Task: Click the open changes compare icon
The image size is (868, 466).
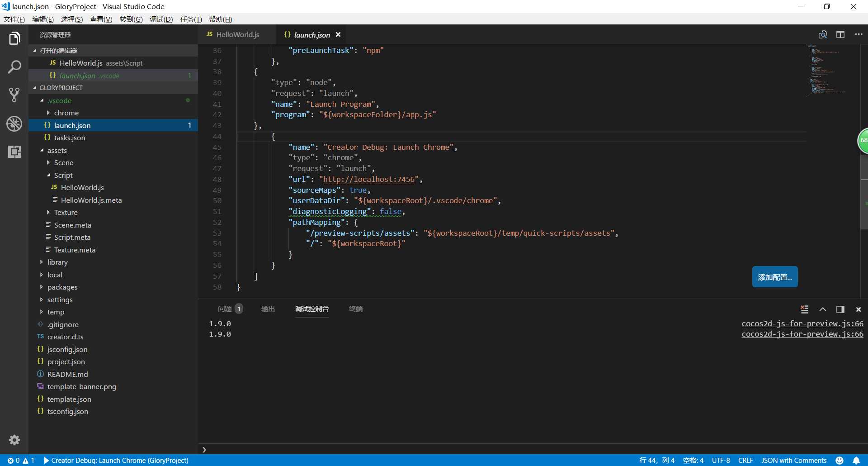Action: tap(823, 34)
